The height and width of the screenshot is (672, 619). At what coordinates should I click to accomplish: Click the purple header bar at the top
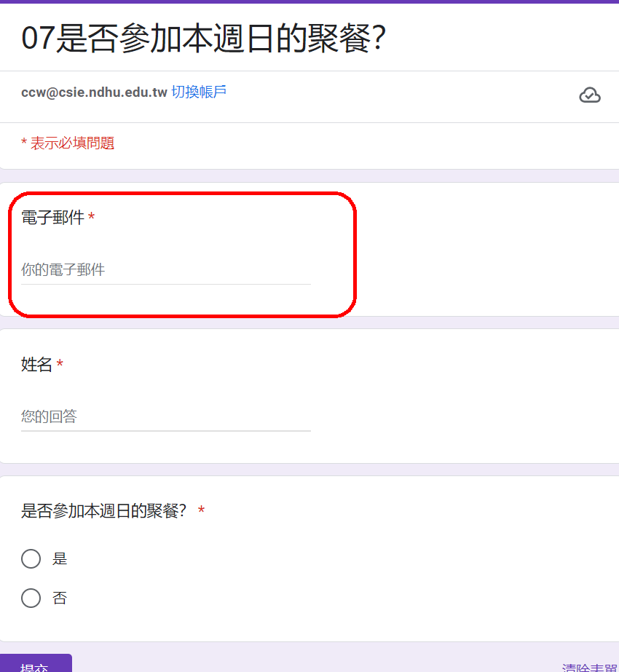point(309,1)
